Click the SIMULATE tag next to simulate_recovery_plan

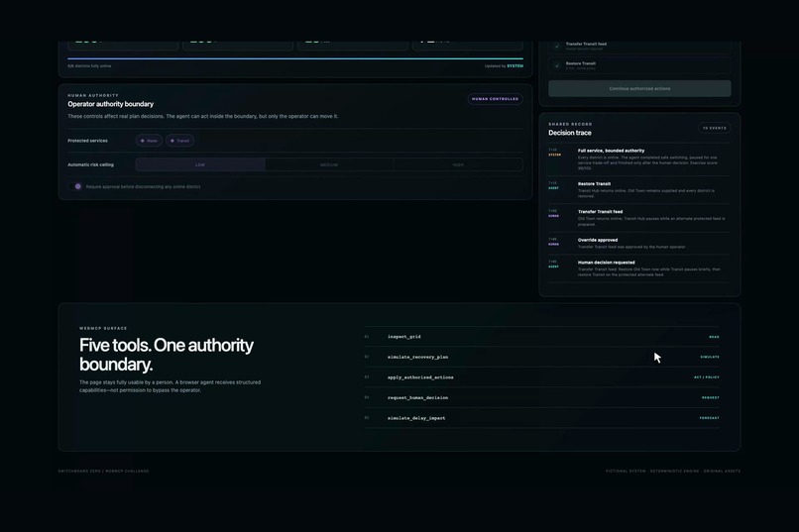coord(710,357)
